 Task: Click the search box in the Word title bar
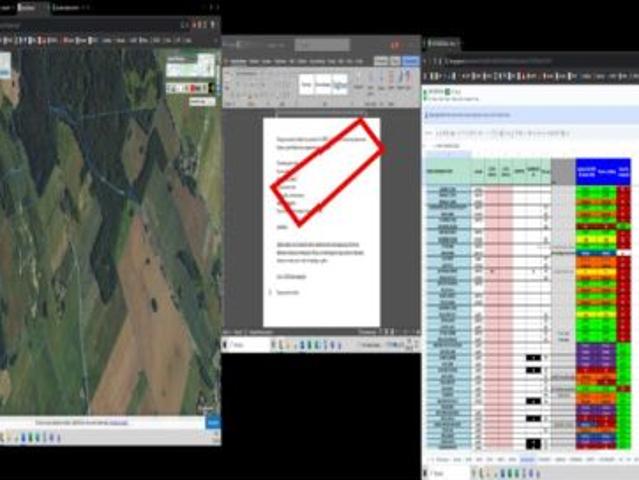pos(322,45)
